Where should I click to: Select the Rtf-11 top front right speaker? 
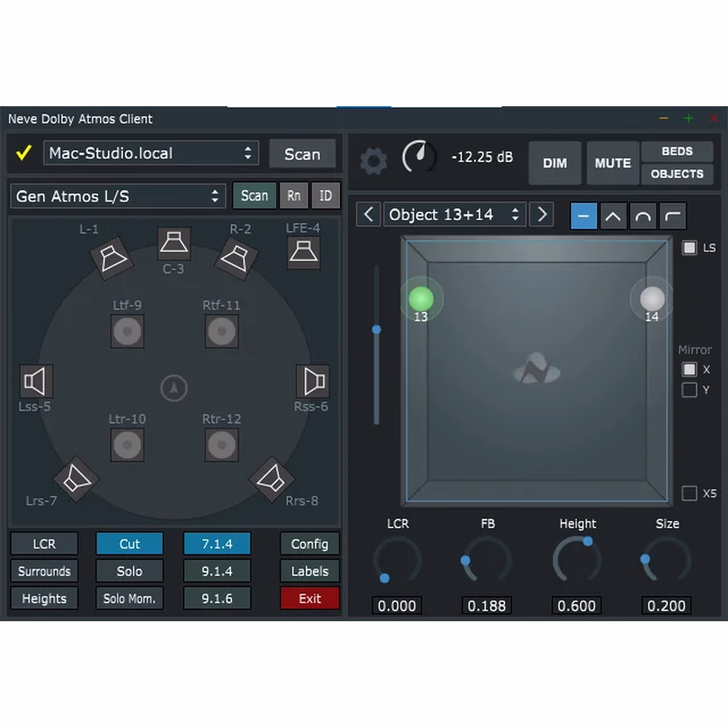point(221,331)
